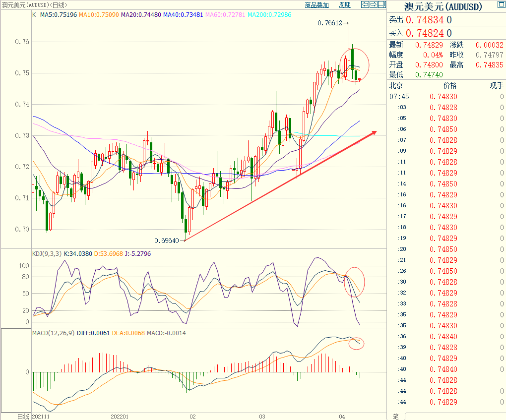
Task: Select the 07:45 tick row
Action: (x=446, y=97)
